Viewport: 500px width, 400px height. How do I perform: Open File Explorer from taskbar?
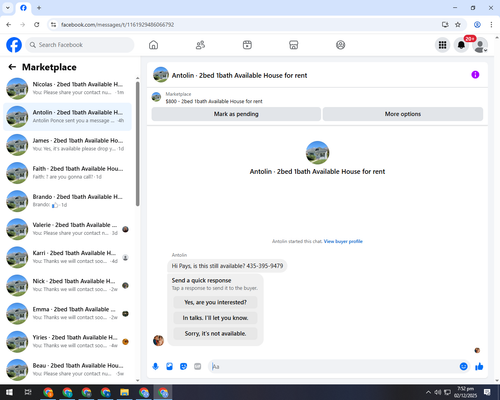(124, 392)
